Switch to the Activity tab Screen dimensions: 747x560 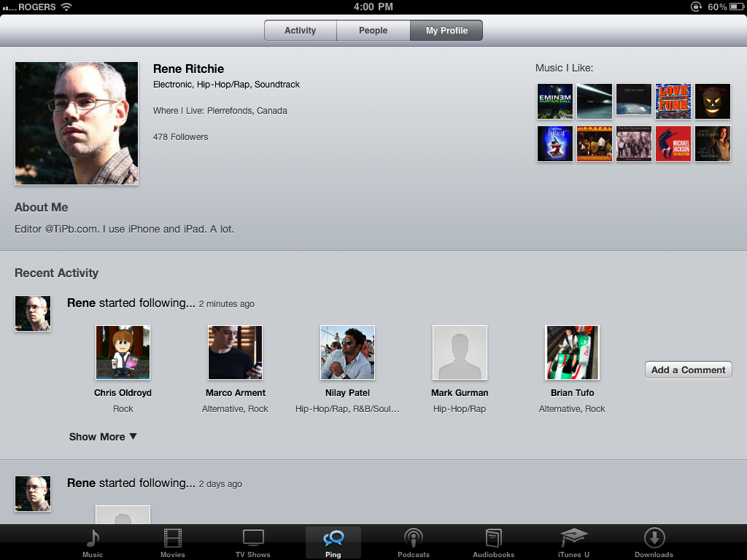[x=300, y=31]
